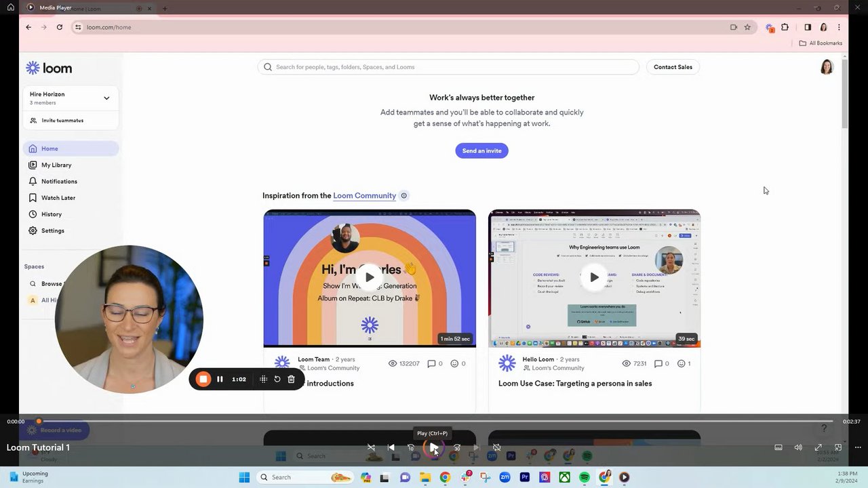Restart the Loom recording
868x488 pixels.
coord(277,379)
